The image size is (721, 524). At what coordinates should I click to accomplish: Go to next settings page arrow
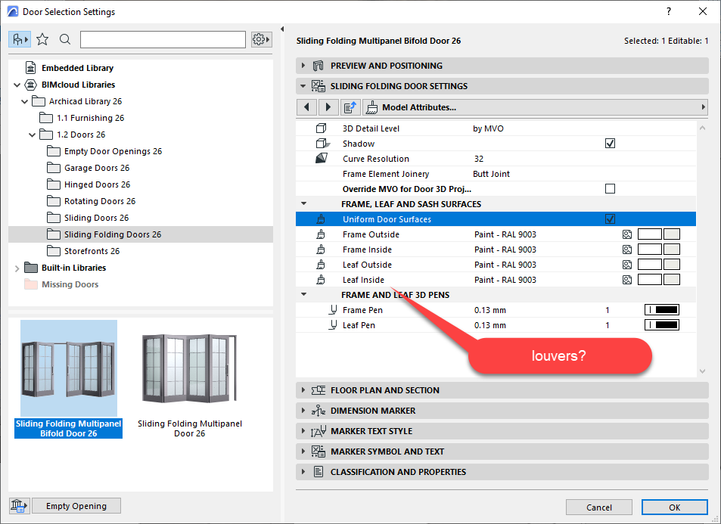click(328, 107)
